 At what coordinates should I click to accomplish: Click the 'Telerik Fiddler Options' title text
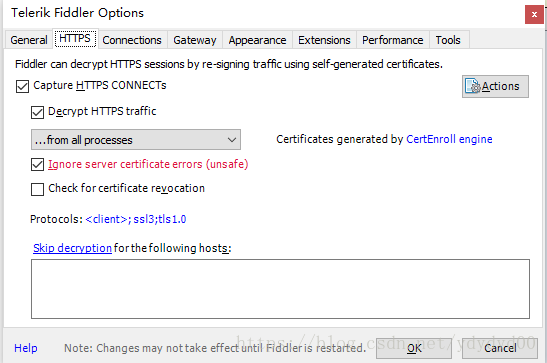(x=77, y=13)
